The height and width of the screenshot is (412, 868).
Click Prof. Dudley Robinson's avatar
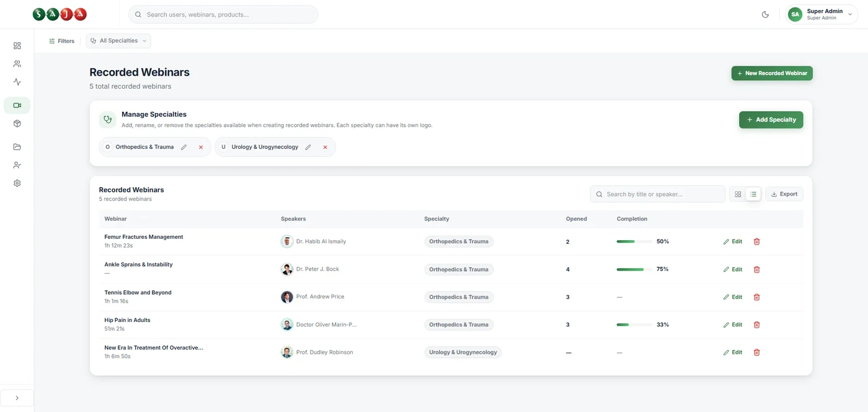(x=286, y=352)
